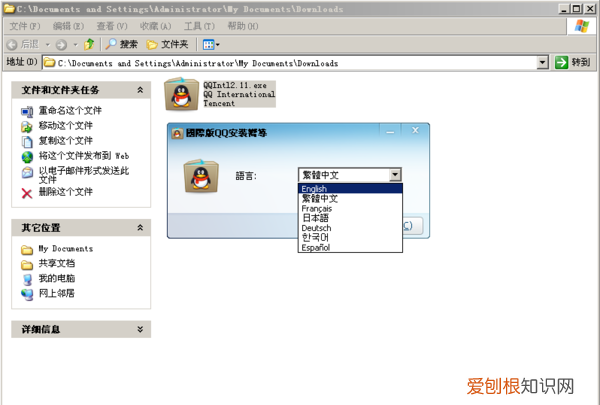Image resolution: width=600 pixels, height=405 pixels.
Task: Click the My Documents folder icon
Action: point(27,250)
